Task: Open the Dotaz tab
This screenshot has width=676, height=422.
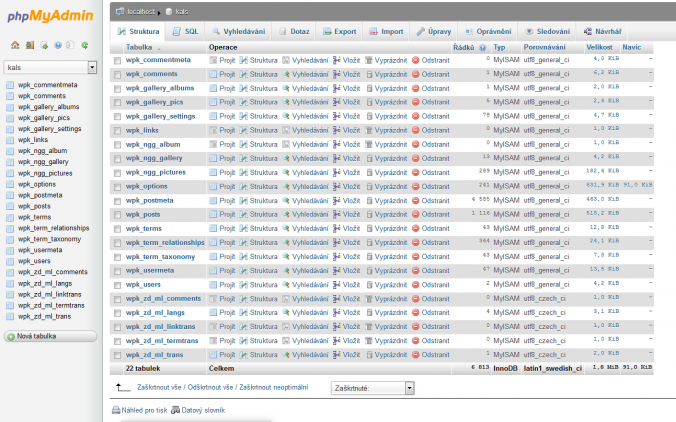Action: point(294,31)
